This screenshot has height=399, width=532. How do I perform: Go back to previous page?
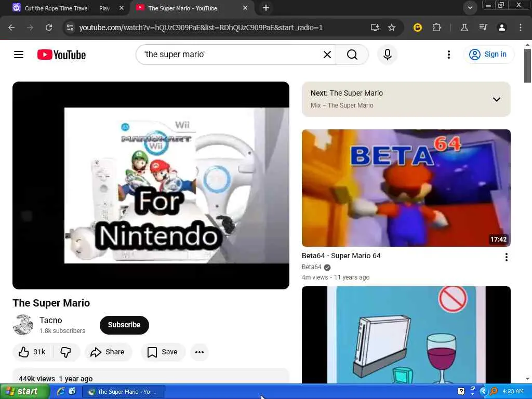pos(11,28)
